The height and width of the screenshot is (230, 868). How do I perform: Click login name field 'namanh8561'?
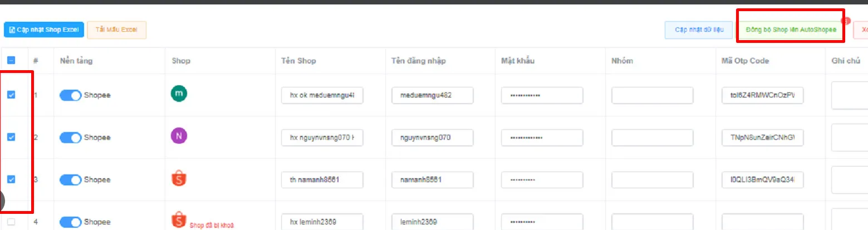433,180
